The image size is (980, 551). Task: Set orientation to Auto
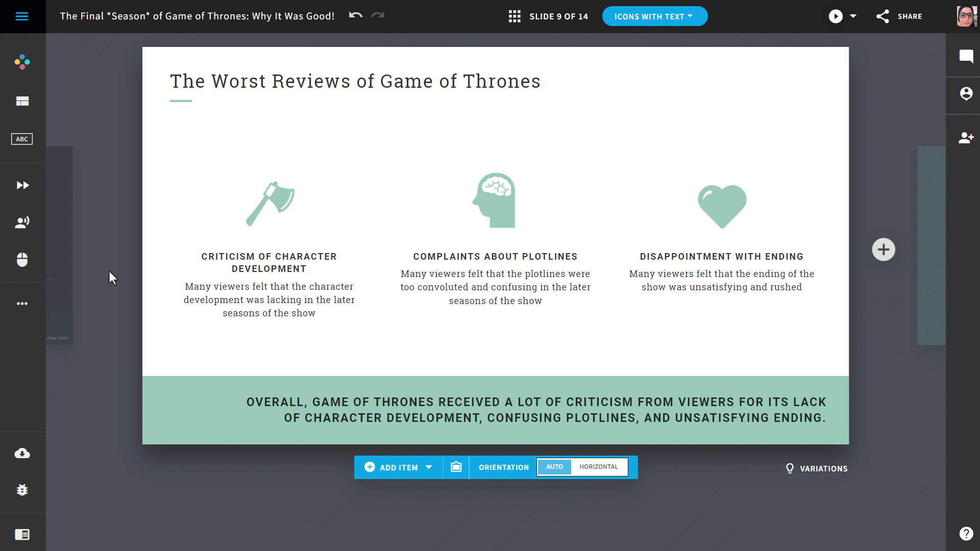(554, 467)
